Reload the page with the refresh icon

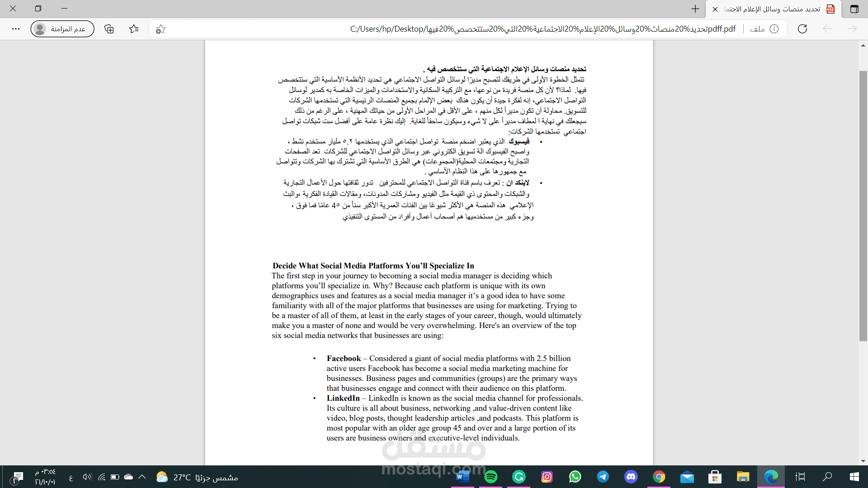[802, 29]
